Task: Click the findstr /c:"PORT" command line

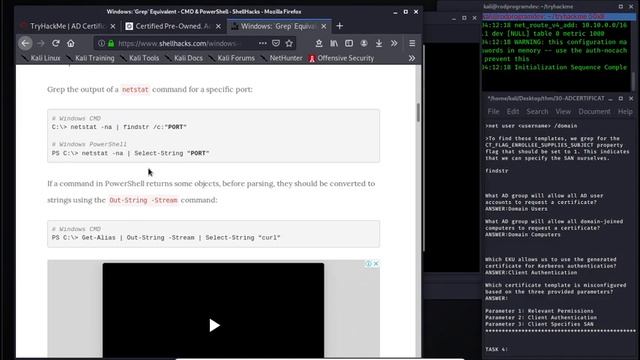Action: 119,127
